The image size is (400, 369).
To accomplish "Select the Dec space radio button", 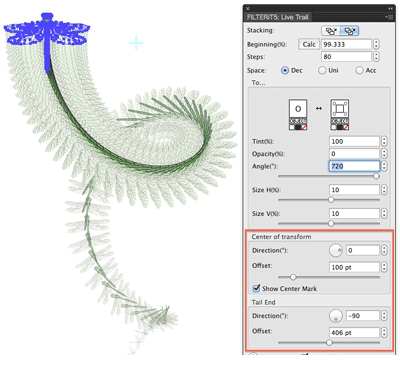I will pos(285,70).
